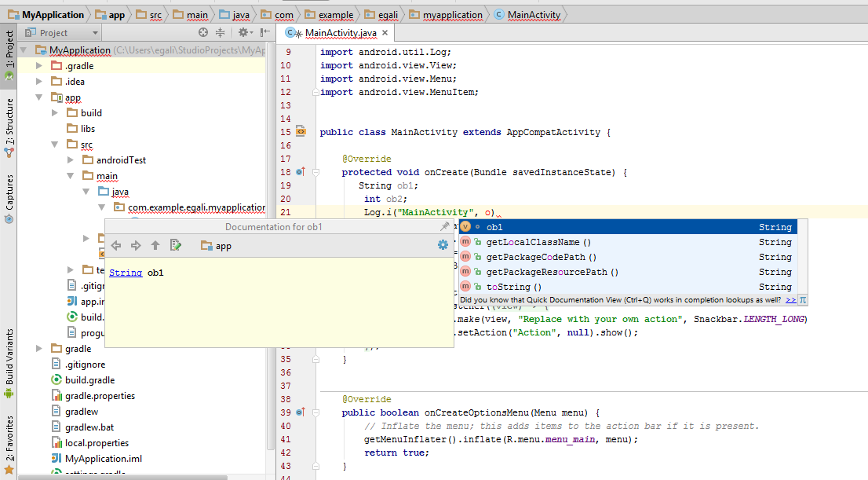Fold the onCreate method at line 18
Screen dimensions: 868x480
point(316,172)
